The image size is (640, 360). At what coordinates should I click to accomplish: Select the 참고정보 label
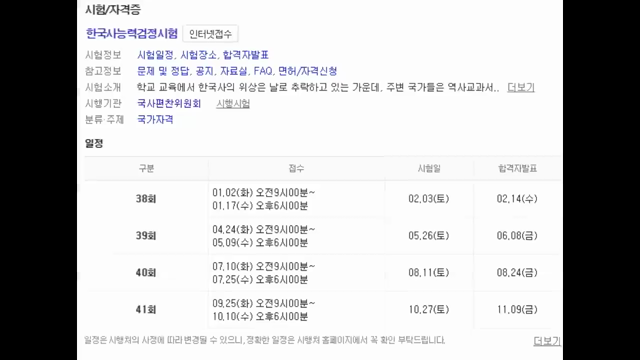(103, 71)
